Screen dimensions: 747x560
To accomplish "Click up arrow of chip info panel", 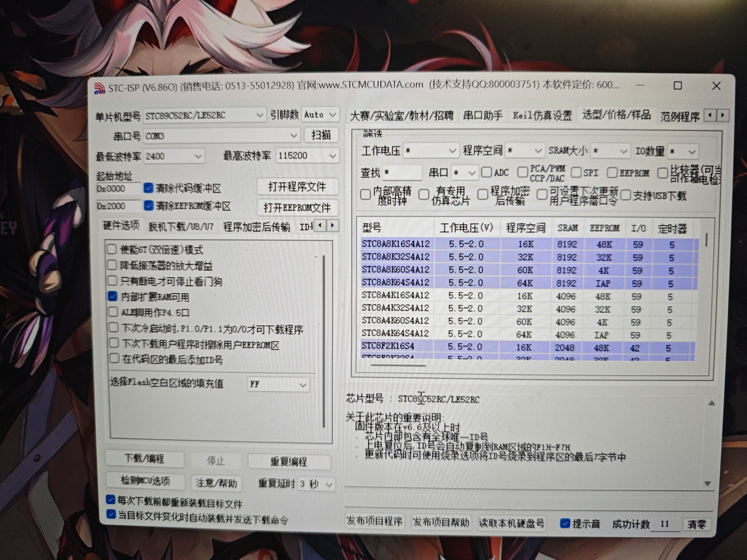I will [x=712, y=403].
